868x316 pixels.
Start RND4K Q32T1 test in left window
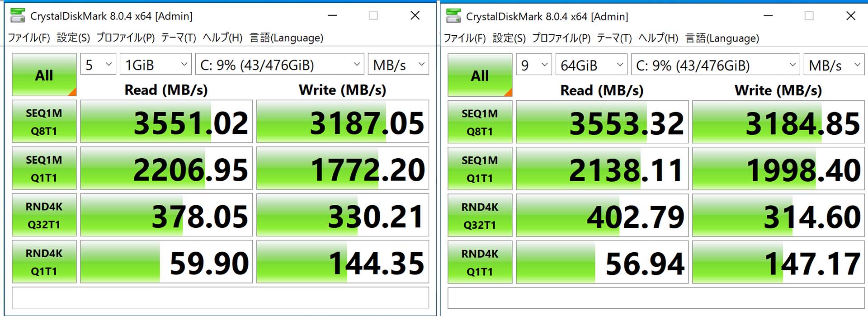pos(44,215)
